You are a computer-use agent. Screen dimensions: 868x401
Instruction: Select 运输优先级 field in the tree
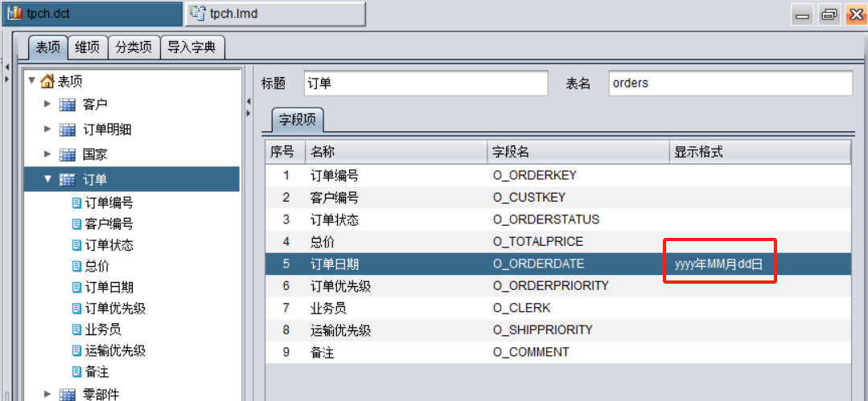(115, 350)
